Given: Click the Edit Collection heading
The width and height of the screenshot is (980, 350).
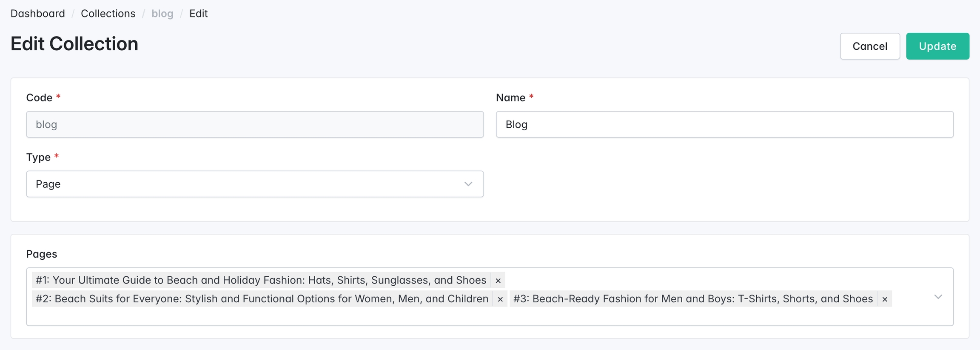Looking at the screenshot, I should tap(74, 44).
